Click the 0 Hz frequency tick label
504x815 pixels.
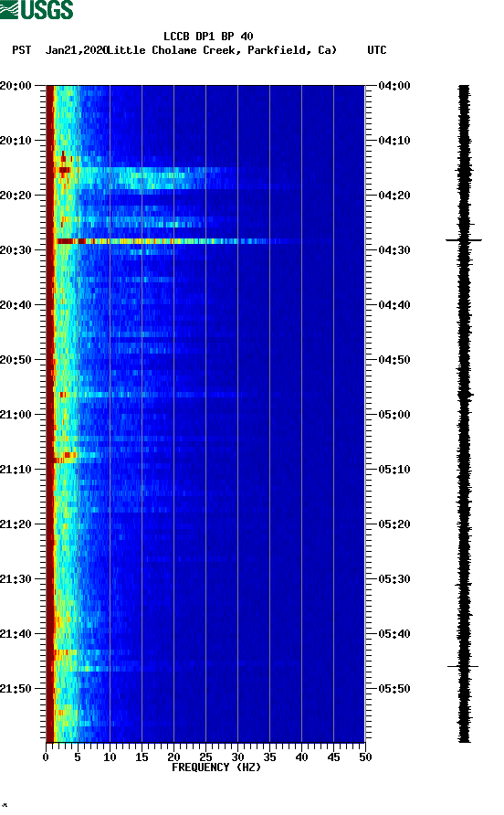46,757
